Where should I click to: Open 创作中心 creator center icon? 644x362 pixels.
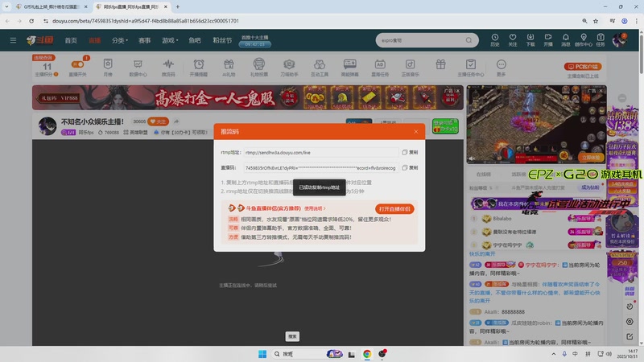pyautogui.click(x=583, y=39)
